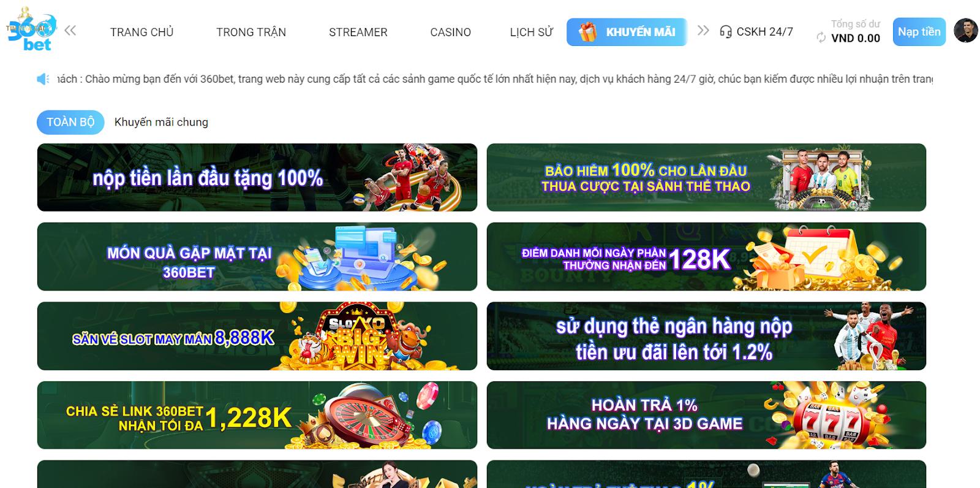Click the CSKH 24/7 headset icon
This screenshot has height=488, width=980.
pyautogui.click(x=726, y=32)
